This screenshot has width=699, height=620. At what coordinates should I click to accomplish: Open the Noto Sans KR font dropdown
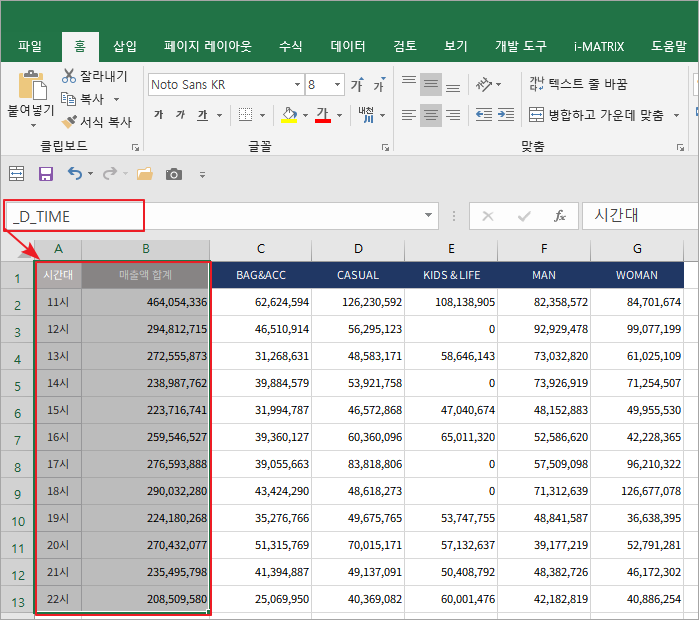[297, 85]
